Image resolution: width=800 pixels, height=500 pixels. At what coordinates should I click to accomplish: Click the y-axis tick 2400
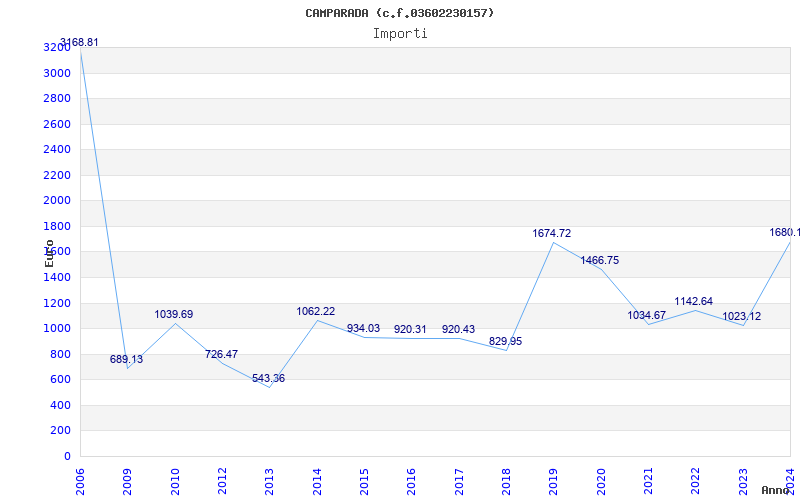point(57,149)
